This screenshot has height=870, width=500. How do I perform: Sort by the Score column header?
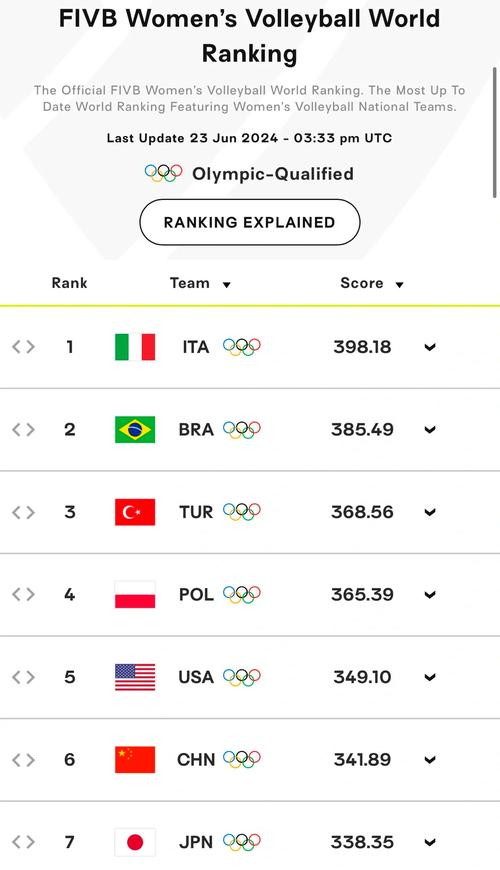[x=371, y=284]
